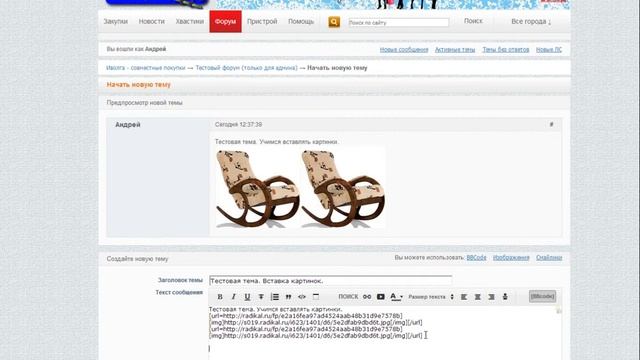This screenshot has width=640, height=360.
Task: Click the Поиск link in navigation
Action: pyautogui.click(x=473, y=21)
